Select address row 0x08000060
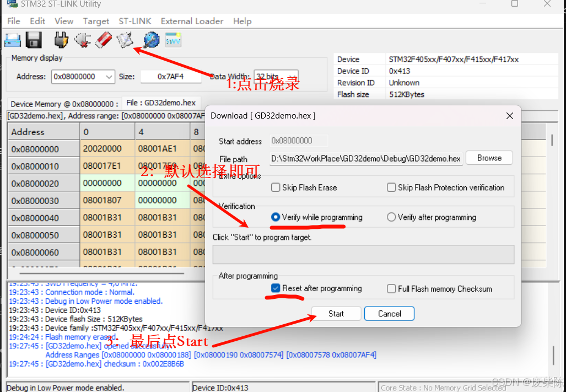Image resolution: width=566 pixels, height=392 pixels. (44, 253)
